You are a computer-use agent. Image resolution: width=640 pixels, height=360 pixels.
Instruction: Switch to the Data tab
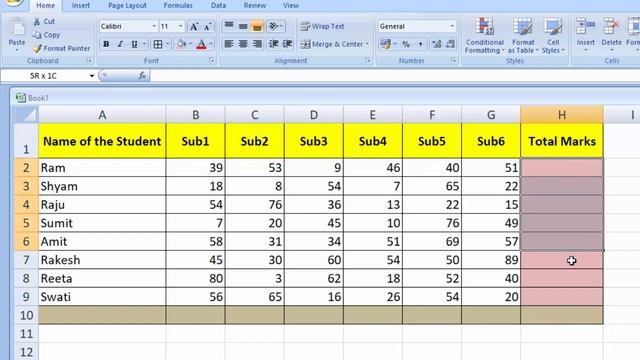coord(218,6)
